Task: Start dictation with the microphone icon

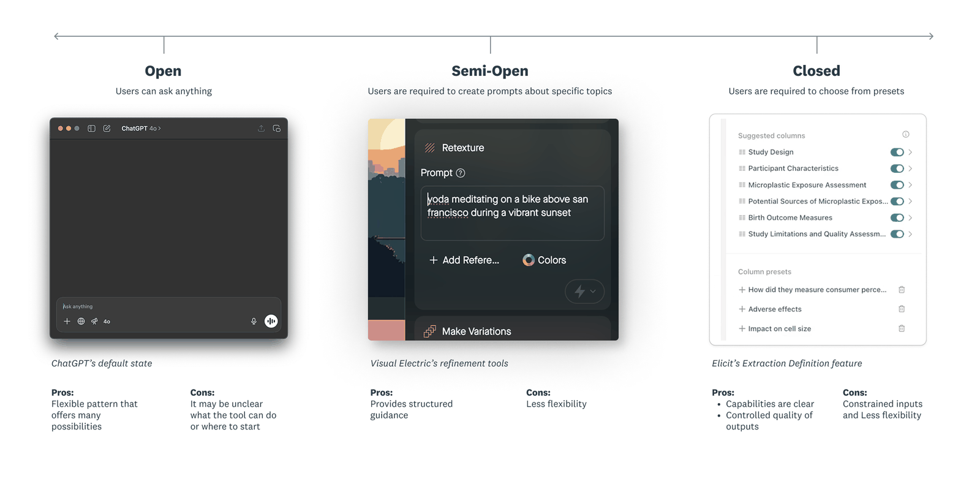Action: (254, 321)
